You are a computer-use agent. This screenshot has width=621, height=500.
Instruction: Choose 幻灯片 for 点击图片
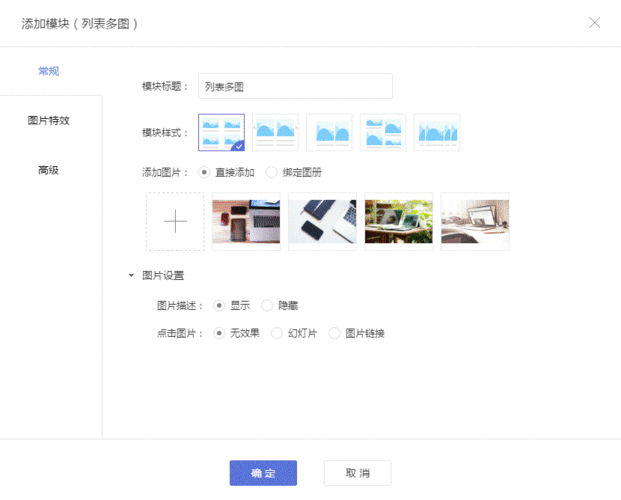277,333
